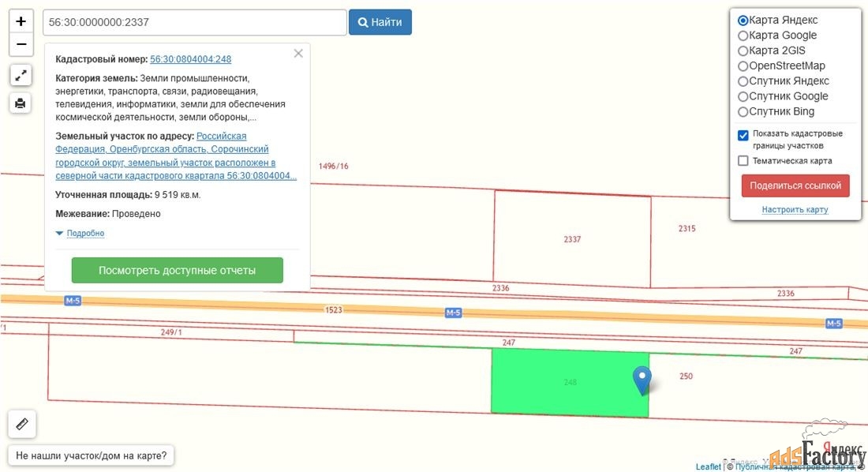This screenshot has height=472, width=868.
Task: Close the parcel info popup
Action: pyautogui.click(x=298, y=53)
